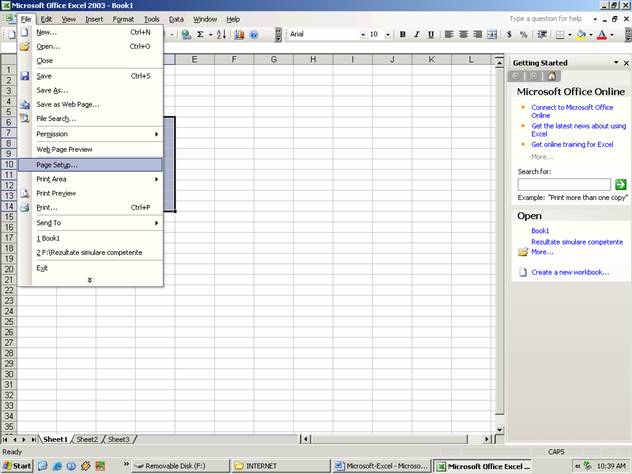
Task: Align text left in toolbar
Action: (449, 35)
